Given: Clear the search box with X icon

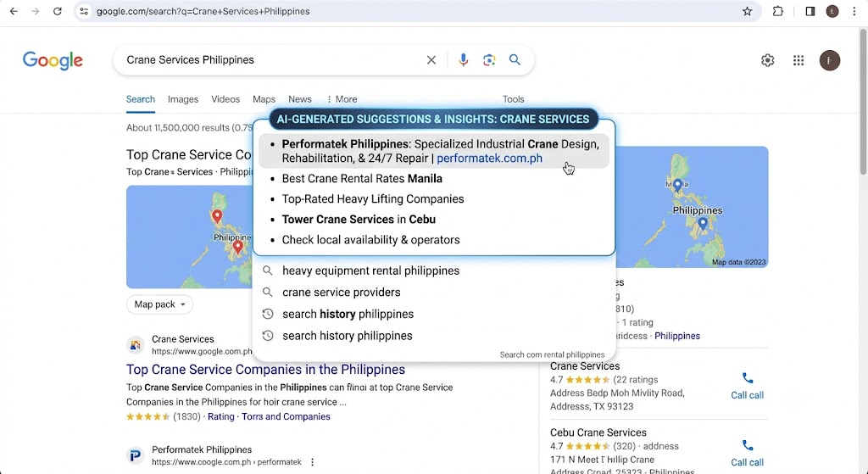Looking at the screenshot, I should [431, 60].
